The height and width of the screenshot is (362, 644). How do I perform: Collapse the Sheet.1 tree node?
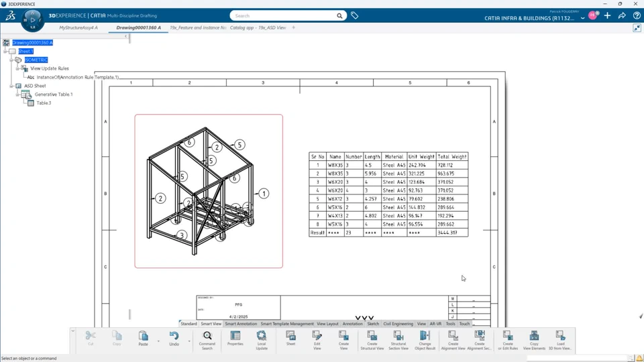pyautogui.click(x=5, y=52)
